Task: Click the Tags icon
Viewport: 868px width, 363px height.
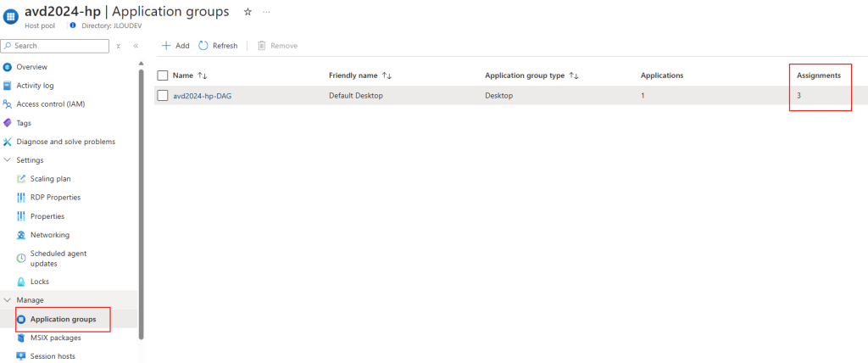Action: pos(7,123)
